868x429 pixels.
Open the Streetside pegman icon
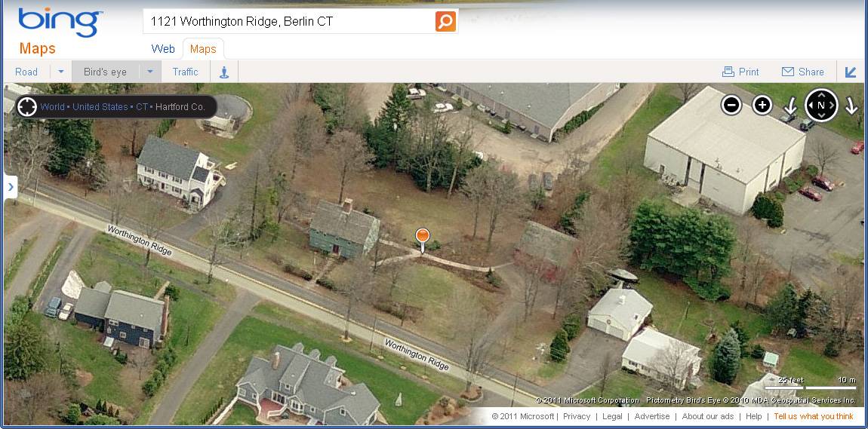(x=224, y=72)
